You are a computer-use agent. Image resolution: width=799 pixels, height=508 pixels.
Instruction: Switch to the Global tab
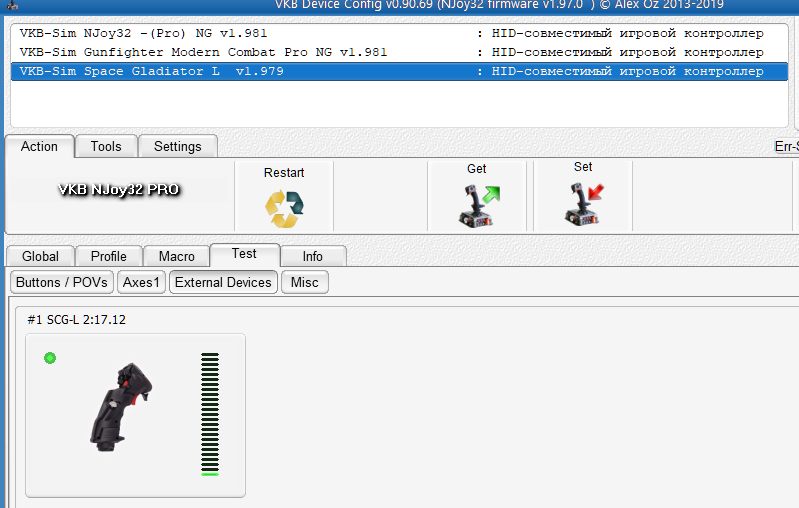(x=40, y=256)
